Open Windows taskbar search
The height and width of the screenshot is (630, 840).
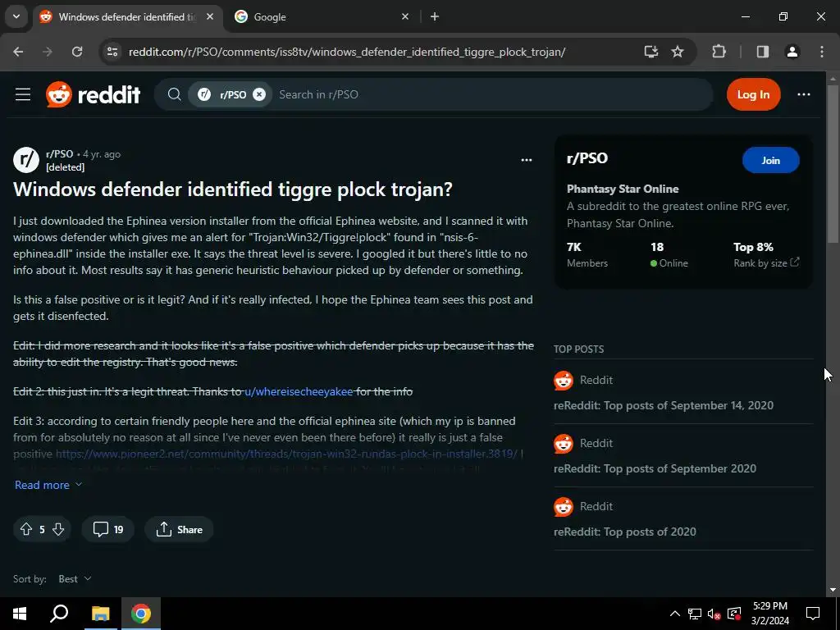(x=59, y=614)
